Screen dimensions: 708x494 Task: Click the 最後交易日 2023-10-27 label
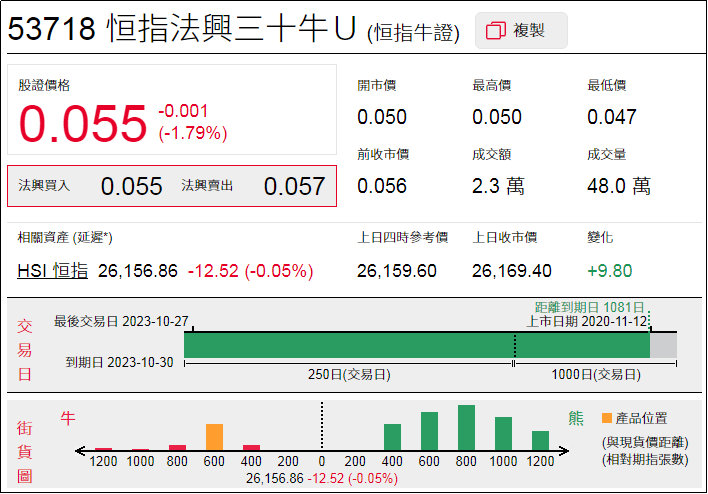coord(121,322)
